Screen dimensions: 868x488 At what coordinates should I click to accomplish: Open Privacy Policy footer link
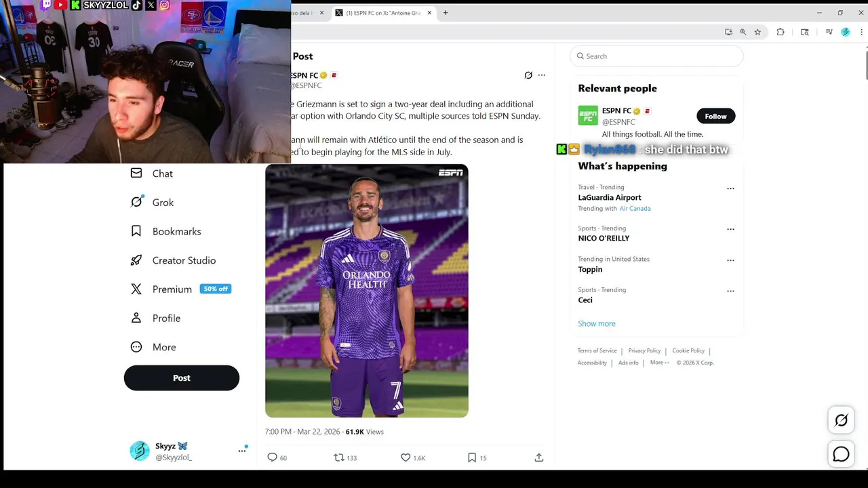click(x=644, y=350)
